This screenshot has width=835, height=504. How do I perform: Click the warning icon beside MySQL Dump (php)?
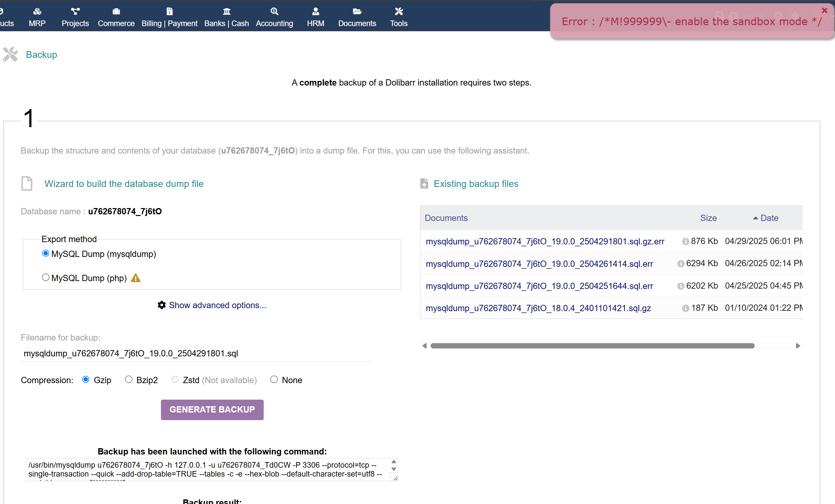point(135,278)
